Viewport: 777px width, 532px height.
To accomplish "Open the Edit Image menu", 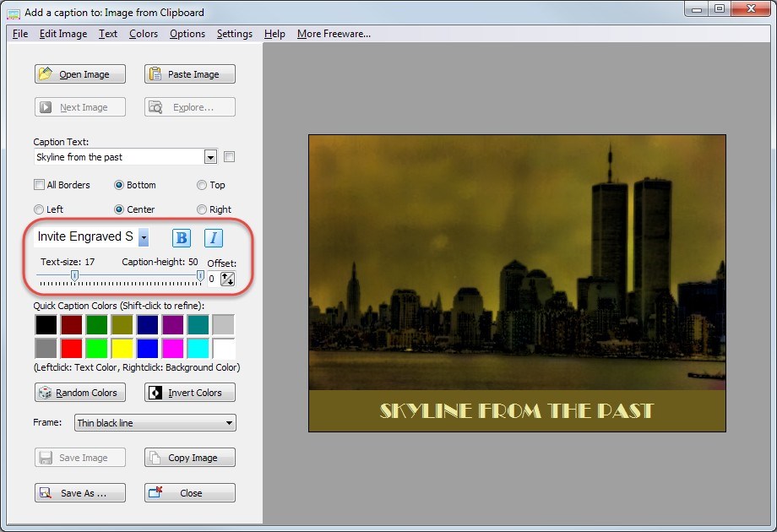I will (62, 34).
